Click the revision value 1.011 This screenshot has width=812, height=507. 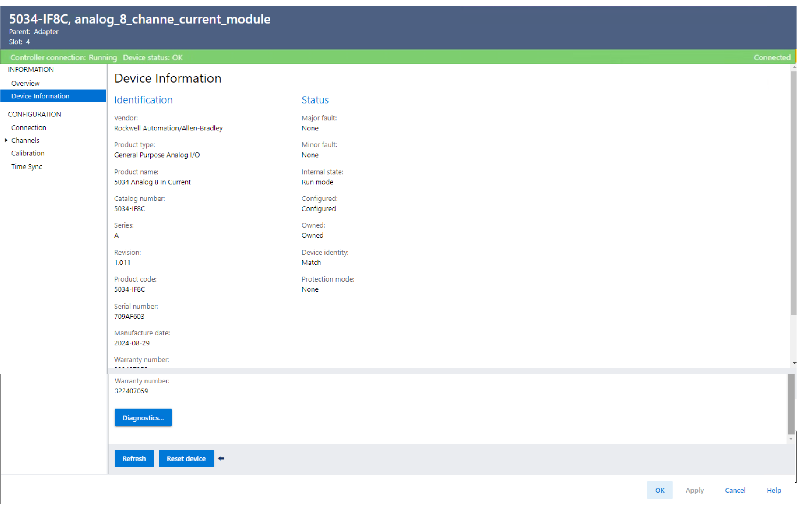tap(122, 263)
